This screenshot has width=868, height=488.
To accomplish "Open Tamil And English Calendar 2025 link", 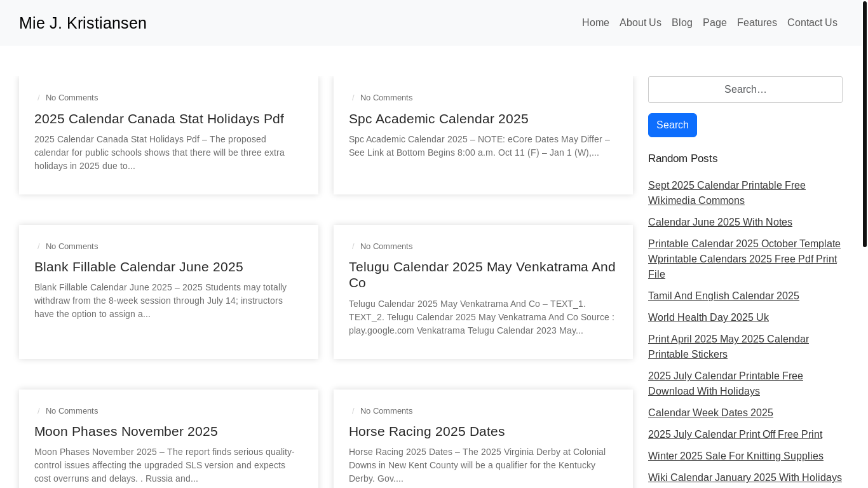I will [x=724, y=296].
